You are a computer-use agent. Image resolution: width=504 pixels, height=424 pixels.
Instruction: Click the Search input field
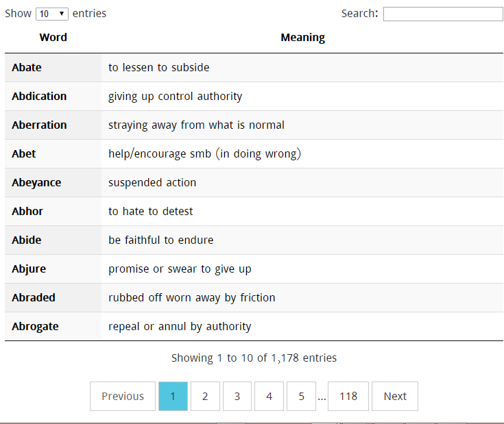coord(442,14)
